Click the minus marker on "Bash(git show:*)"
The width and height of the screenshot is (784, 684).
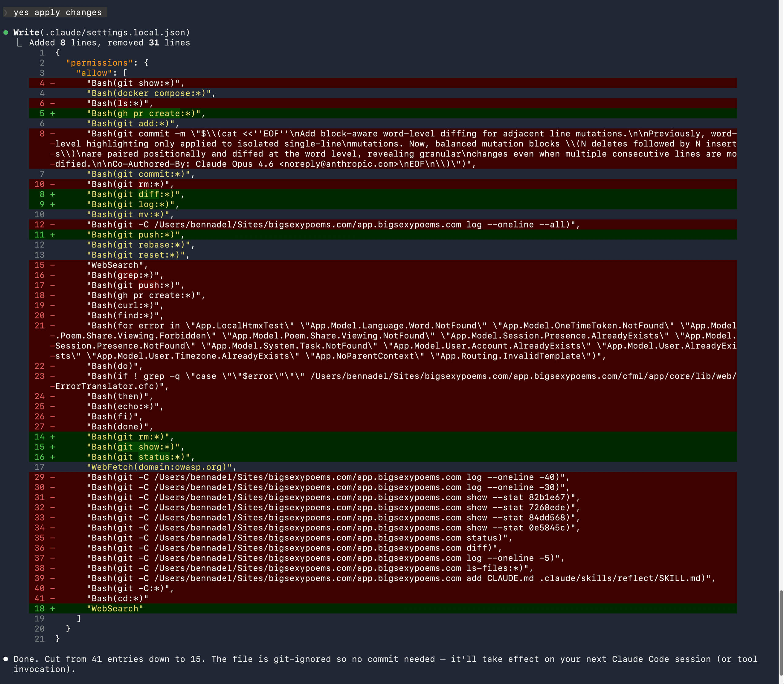tap(52, 83)
